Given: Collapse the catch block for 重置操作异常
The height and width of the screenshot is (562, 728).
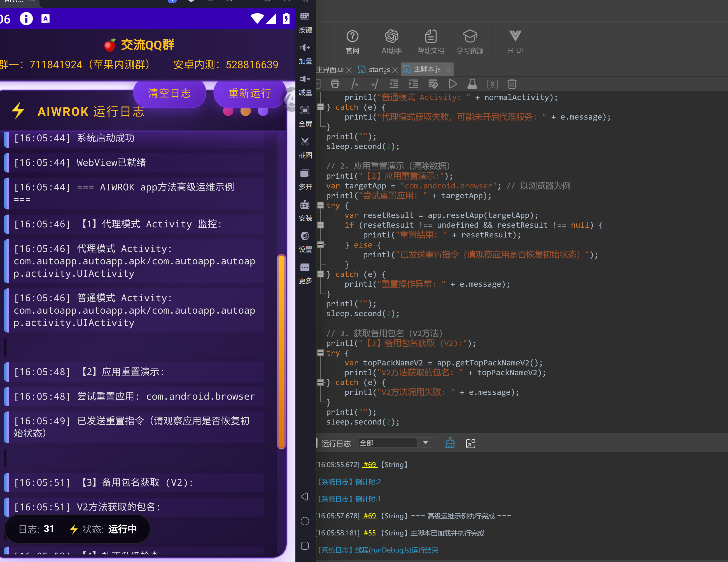Looking at the screenshot, I should 320,274.
